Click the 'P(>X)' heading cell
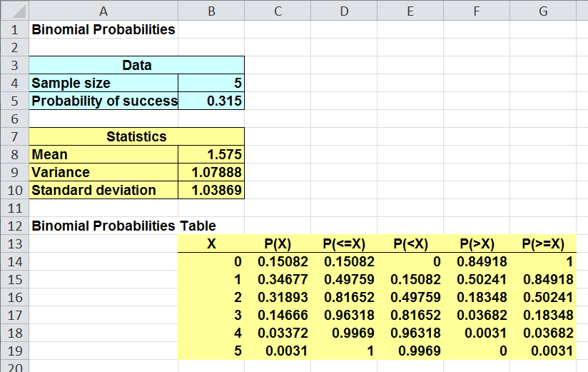The width and height of the screenshot is (588, 372). click(x=477, y=243)
